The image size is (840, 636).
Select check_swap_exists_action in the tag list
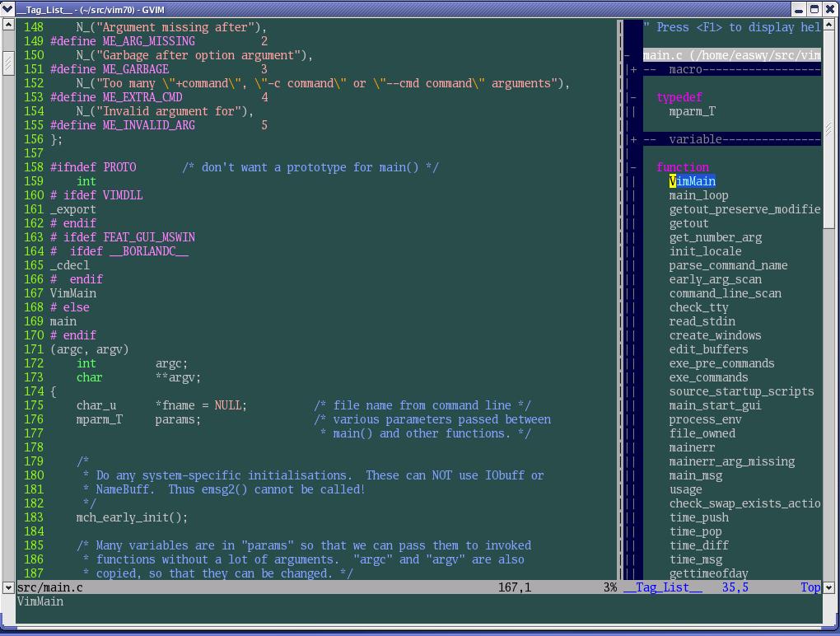(x=744, y=503)
